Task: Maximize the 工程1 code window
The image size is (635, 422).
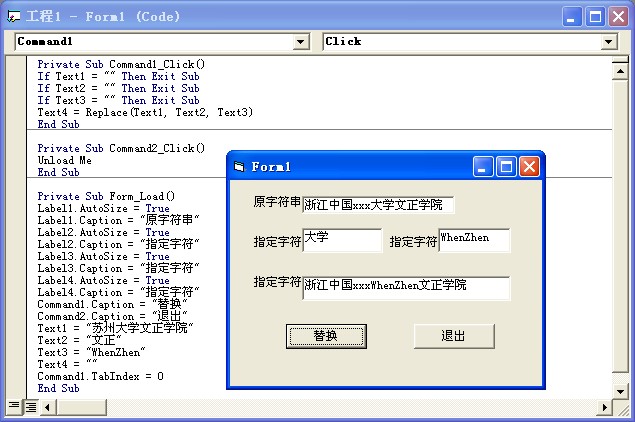Action: (595, 17)
